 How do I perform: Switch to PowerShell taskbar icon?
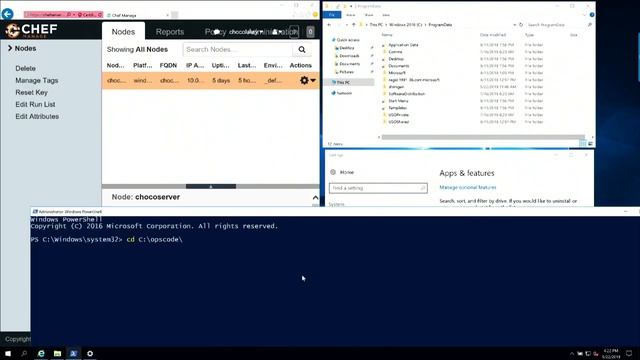73,353
